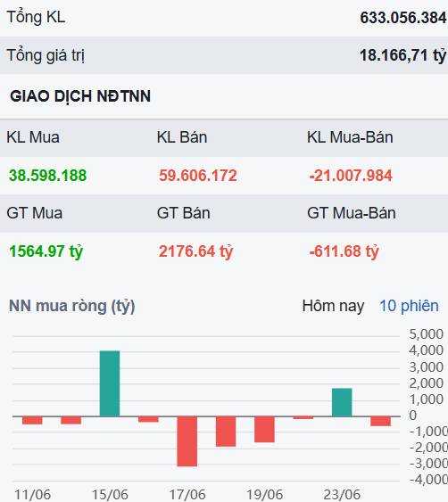
Task: Click the red bar between 17/06 and 19/06
Action: (x=226, y=432)
